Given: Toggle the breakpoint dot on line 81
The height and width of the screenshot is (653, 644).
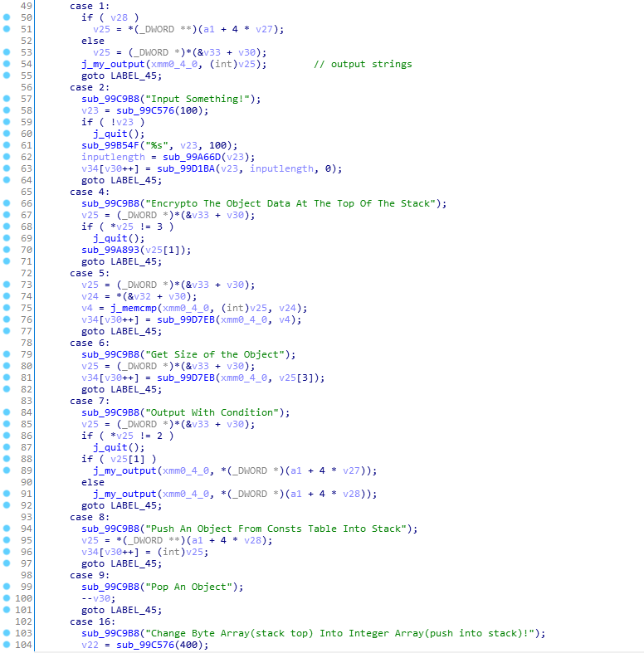Looking at the screenshot, I should point(7,378).
